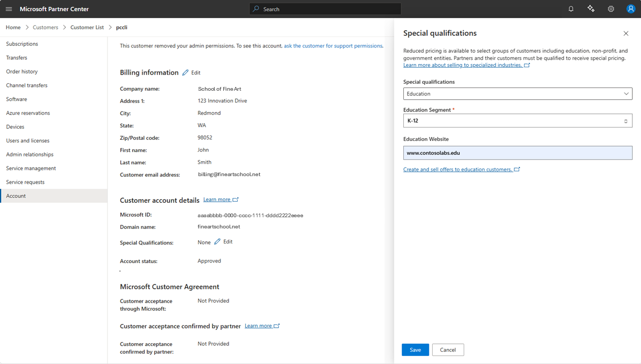Open the Education Segment K-12 dropdown
This screenshot has width=641, height=364.
[x=518, y=121]
